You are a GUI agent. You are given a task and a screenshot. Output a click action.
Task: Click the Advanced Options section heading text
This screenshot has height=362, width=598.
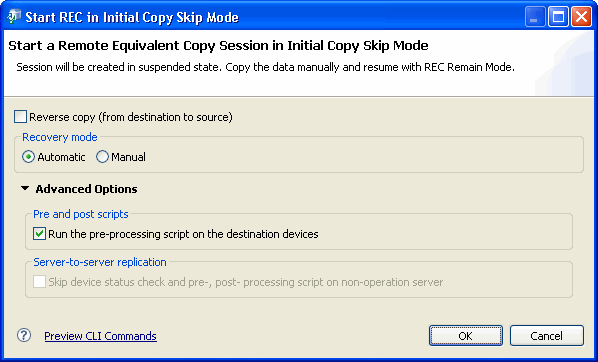click(86, 189)
